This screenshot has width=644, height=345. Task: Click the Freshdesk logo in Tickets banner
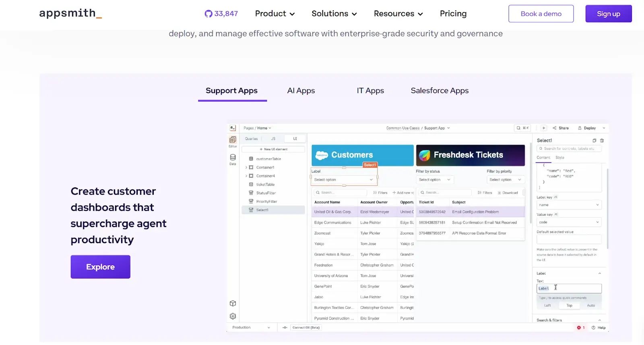[425, 155]
